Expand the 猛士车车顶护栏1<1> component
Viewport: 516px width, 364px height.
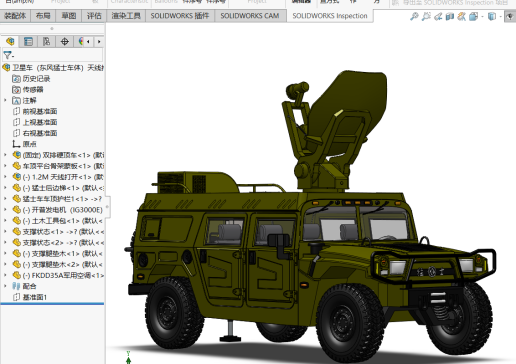pyautogui.click(x=5, y=199)
